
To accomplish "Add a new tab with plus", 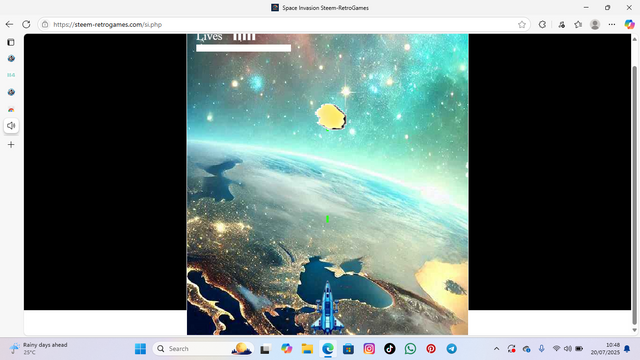I will coord(11,144).
